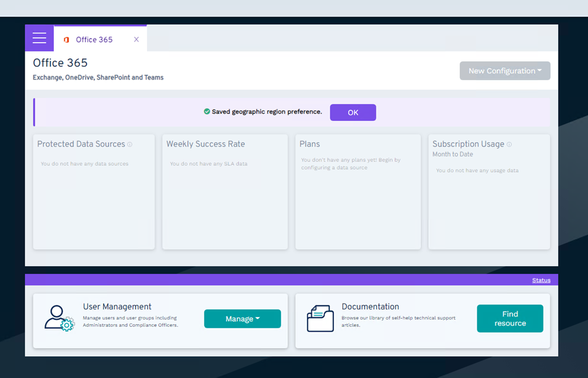Click the Office 365 logo in tab
588x378 pixels.
(x=66, y=40)
